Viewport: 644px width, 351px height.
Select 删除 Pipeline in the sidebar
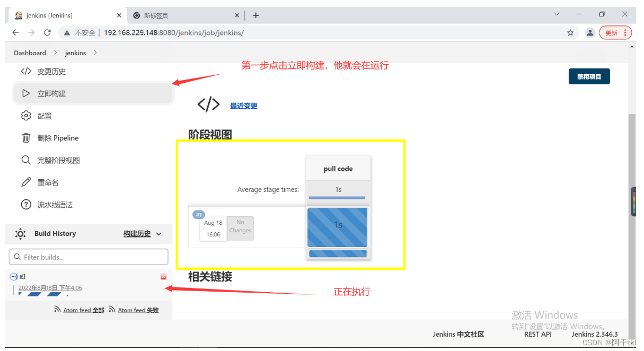coord(58,138)
